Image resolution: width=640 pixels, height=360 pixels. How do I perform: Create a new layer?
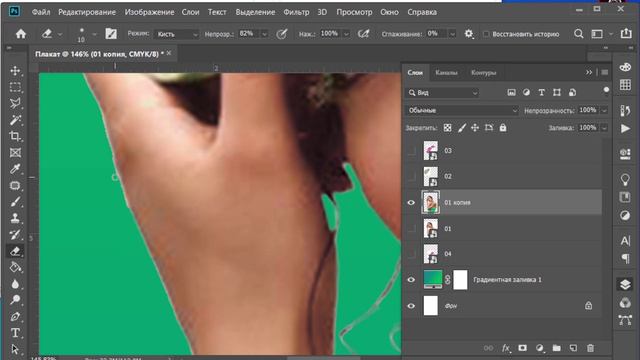pyautogui.click(x=573, y=348)
